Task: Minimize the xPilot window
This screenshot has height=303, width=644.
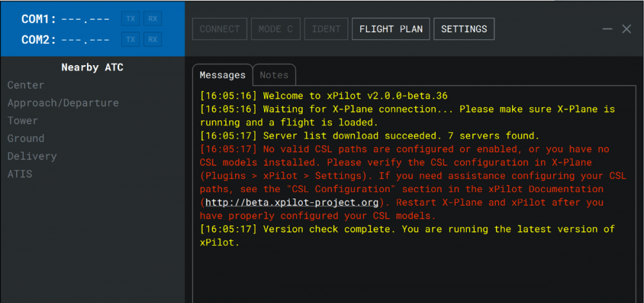Action: coord(607,29)
